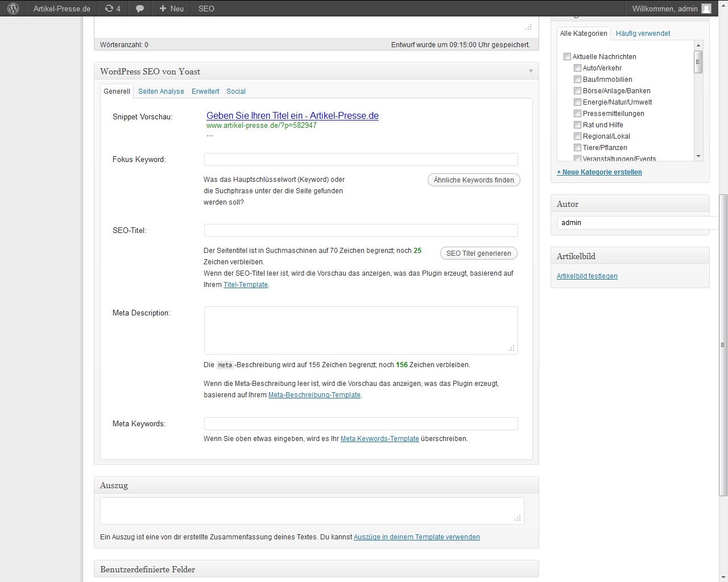Switch to the Erweitert tab
This screenshot has height=582, width=728.
(x=205, y=91)
